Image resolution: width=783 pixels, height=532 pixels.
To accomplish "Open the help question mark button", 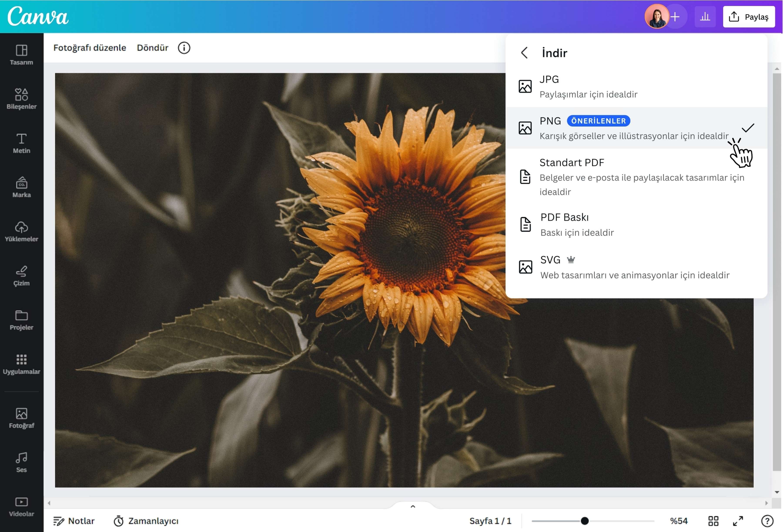I will point(767,521).
